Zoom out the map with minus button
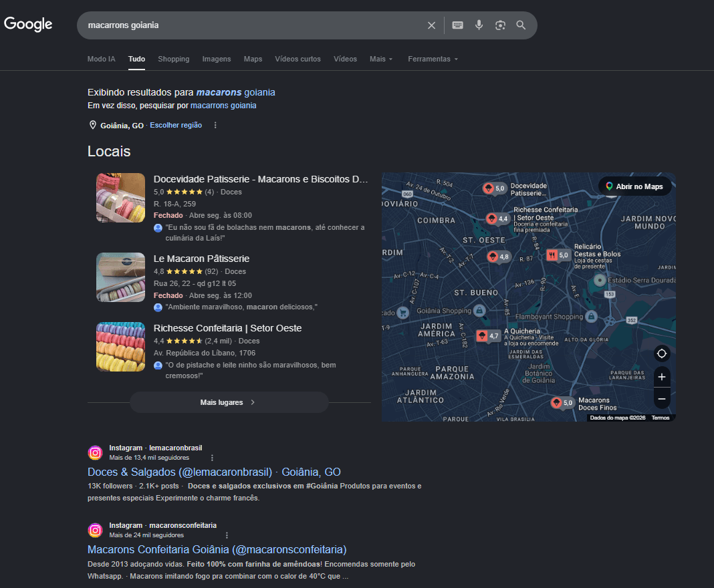The height and width of the screenshot is (588, 714). (662, 399)
